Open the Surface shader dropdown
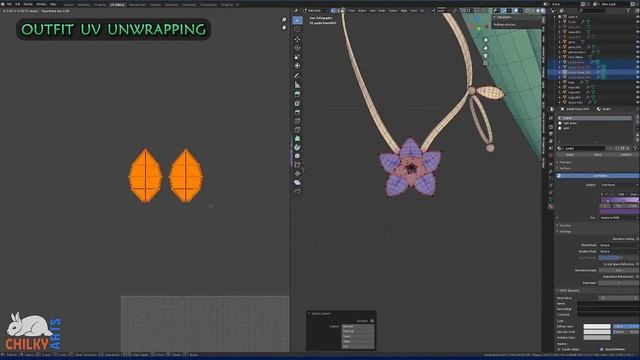The image size is (640, 360). click(x=619, y=185)
